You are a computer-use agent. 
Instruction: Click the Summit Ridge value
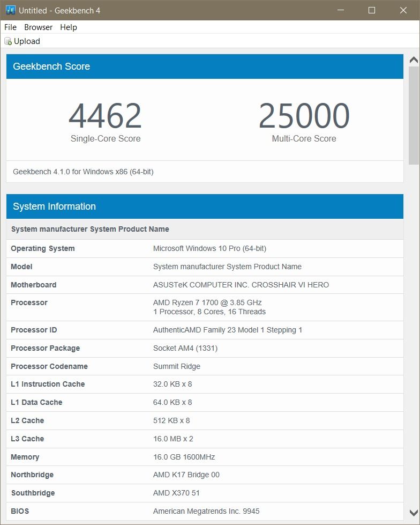click(x=177, y=366)
